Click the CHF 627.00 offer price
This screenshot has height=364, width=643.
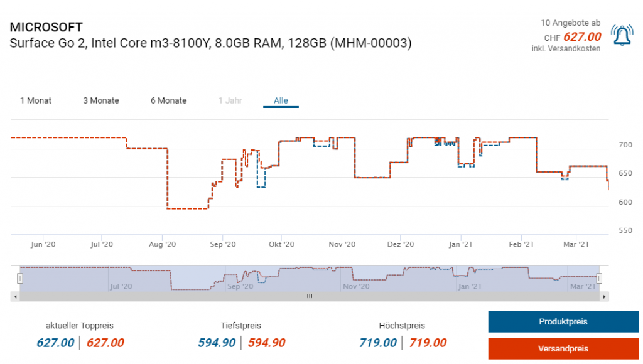573,37
